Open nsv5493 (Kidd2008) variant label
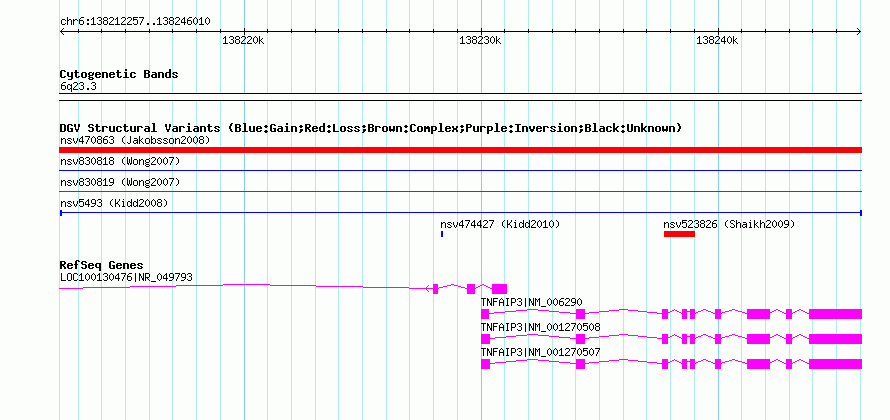This screenshot has height=420, width=890. pyautogui.click(x=114, y=203)
